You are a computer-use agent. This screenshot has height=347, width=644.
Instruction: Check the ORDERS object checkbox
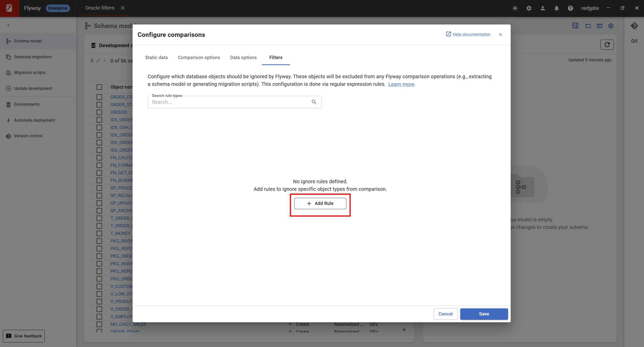pyautogui.click(x=99, y=112)
